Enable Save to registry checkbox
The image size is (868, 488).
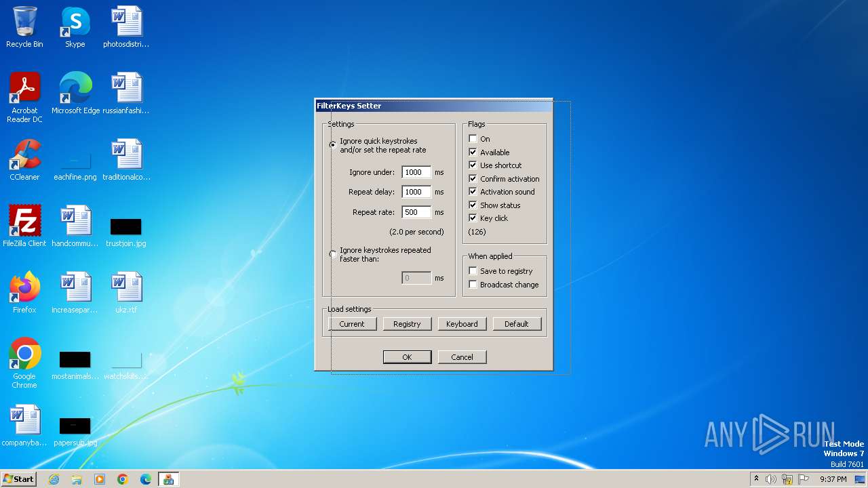tap(473, 271)
